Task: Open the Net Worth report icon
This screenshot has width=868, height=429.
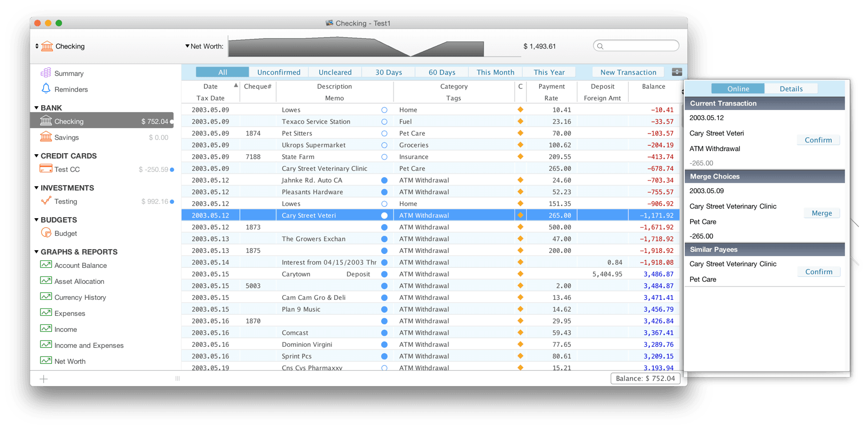Action: pos(46,361)
